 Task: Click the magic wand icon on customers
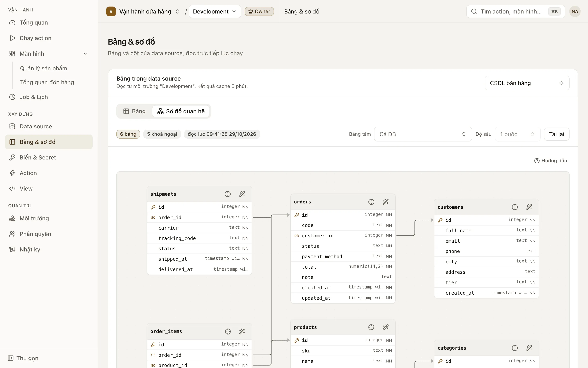[529, 207]
